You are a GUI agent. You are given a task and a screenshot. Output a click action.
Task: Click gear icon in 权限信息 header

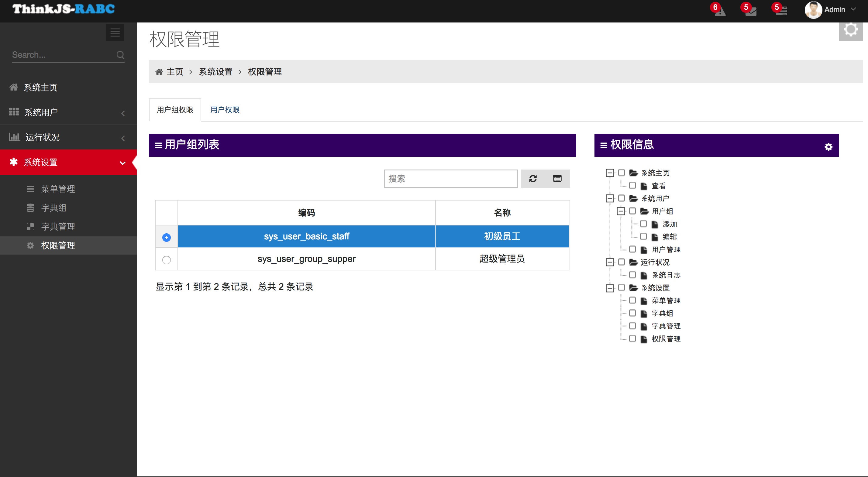coord(828,147)
